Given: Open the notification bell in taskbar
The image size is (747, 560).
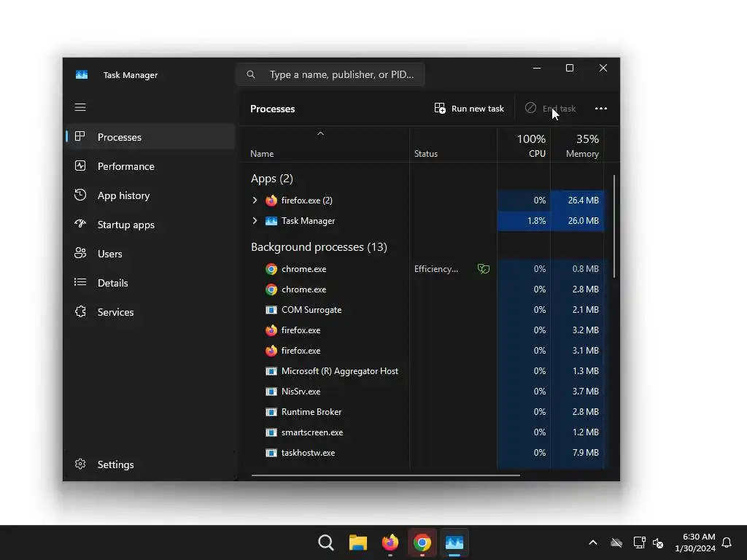Looking at the screenshot, I should (x=727, y=542).
